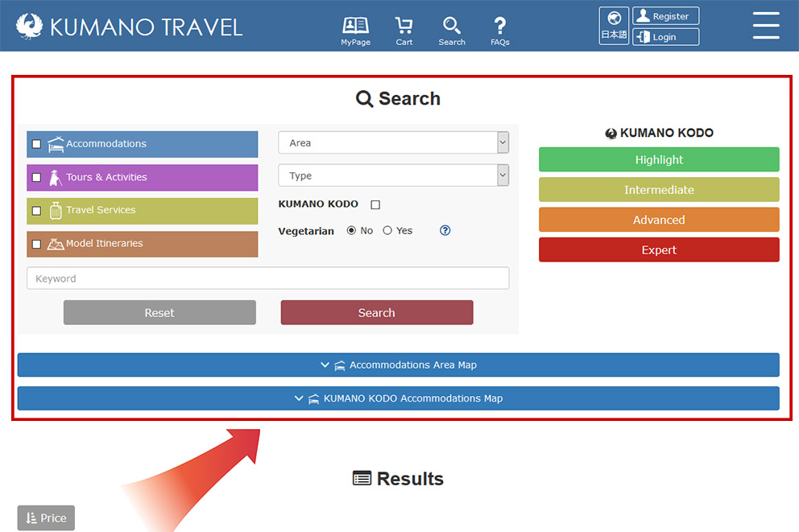Select the green Highlight level
The width and height of the screenshot is (799, 532).
(659, 159)
